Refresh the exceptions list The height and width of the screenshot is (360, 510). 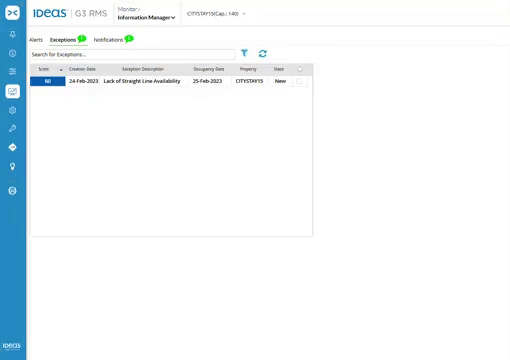click(x=263, y=53)
